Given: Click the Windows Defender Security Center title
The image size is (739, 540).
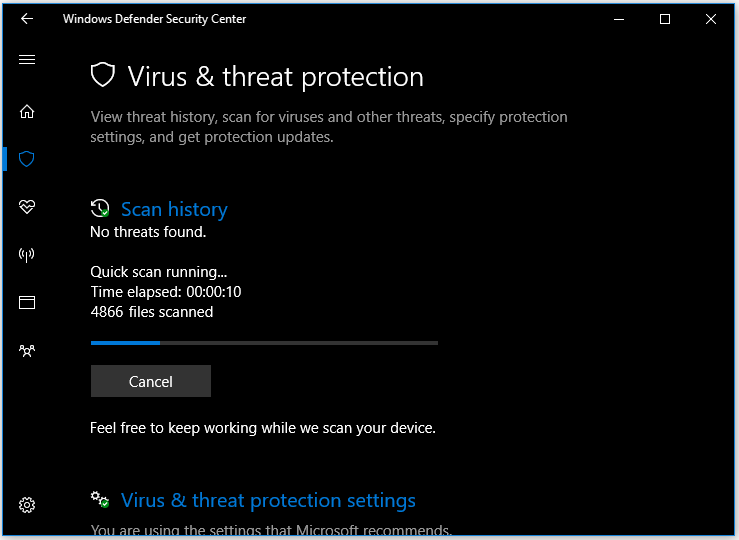Looking at the screenshot, I should 155,19.
